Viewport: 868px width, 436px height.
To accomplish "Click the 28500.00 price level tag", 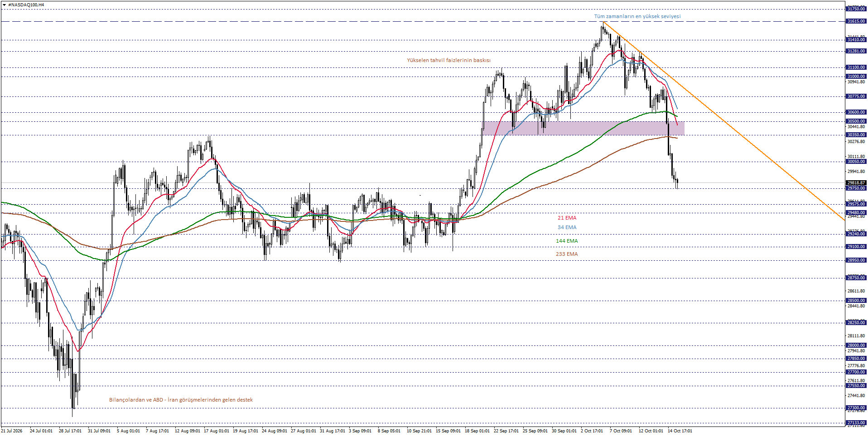I will (x=856, y=301).
